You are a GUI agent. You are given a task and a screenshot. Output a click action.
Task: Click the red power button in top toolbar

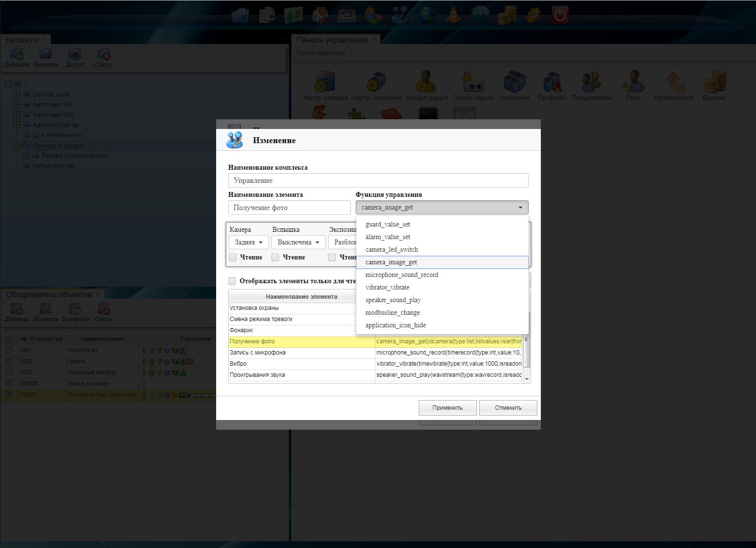point(560,15)
